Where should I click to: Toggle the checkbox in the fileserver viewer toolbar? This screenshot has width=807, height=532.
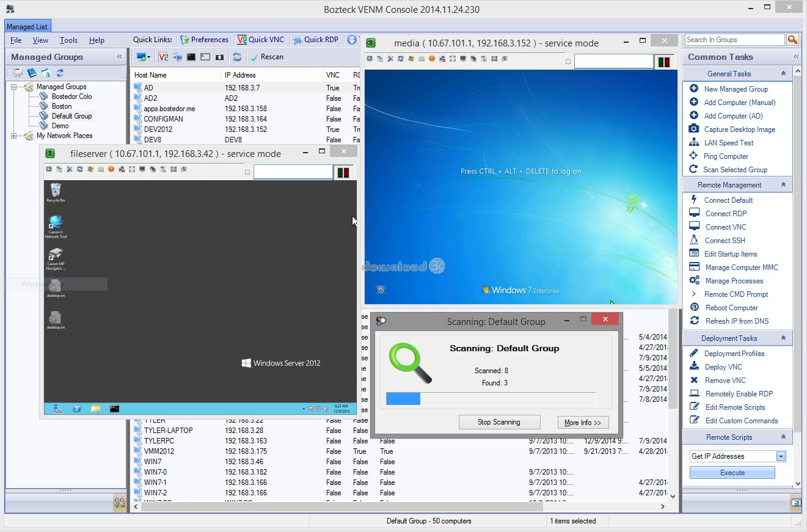click(247, 172)
